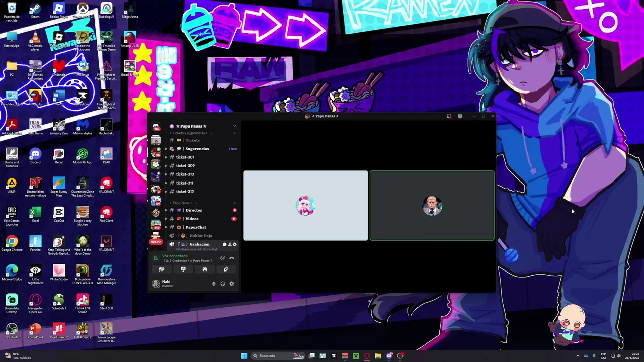The height and width of the screenshot is (362, 644).
Task: Collapse the Tickets y sugerencias category
Action: [190, 133]
